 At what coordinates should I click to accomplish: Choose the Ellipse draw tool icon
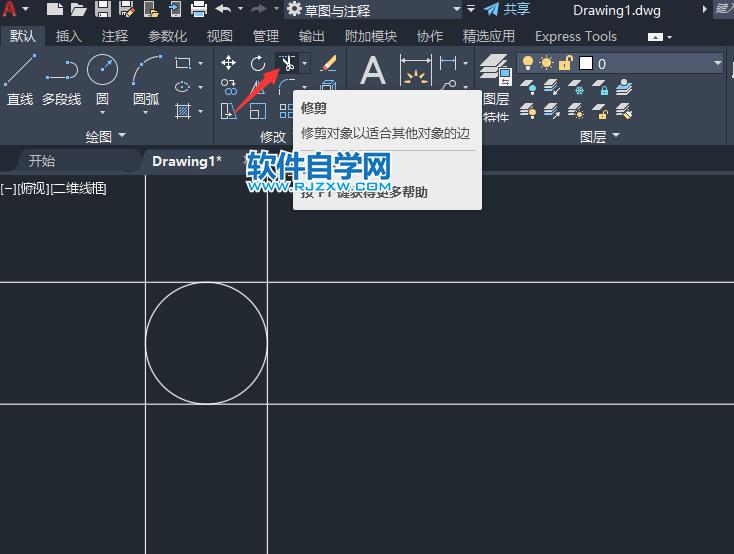(183, 87)
